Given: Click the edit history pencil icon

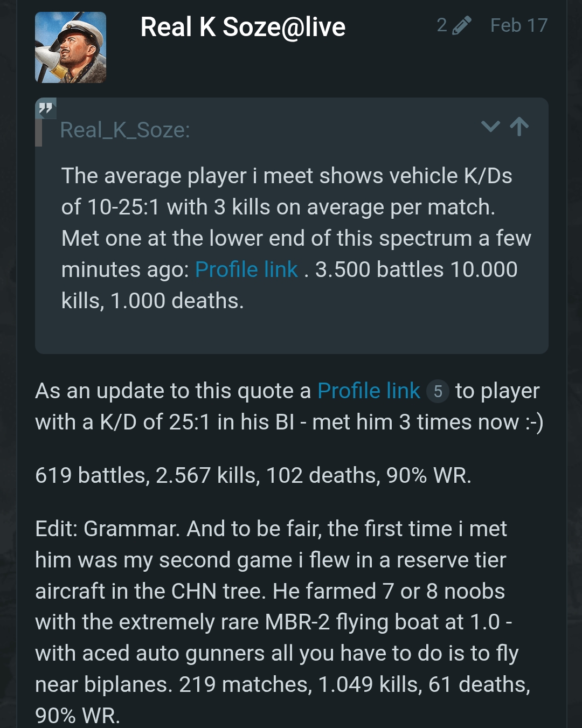Looking at the screenshot, I should [461, 25].
